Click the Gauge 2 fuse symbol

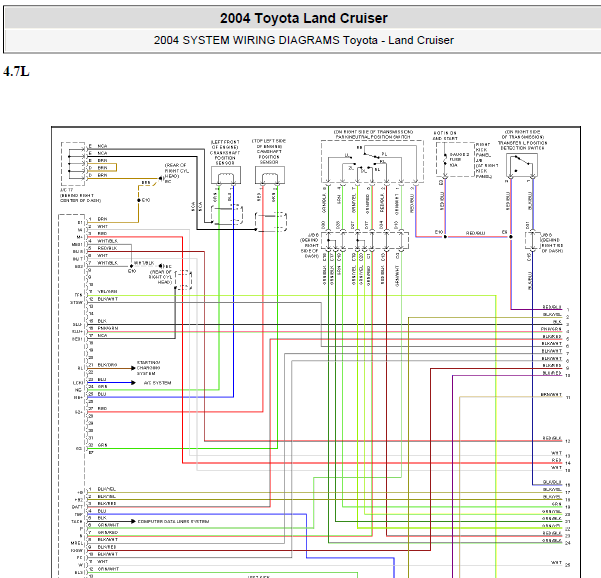(x=445, y=159)
